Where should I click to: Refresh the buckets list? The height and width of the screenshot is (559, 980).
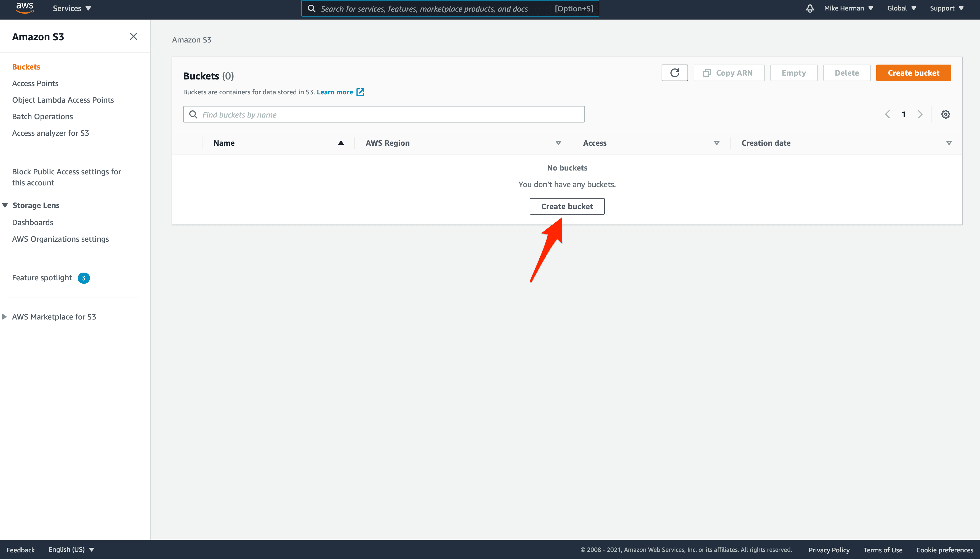point(675,73)
